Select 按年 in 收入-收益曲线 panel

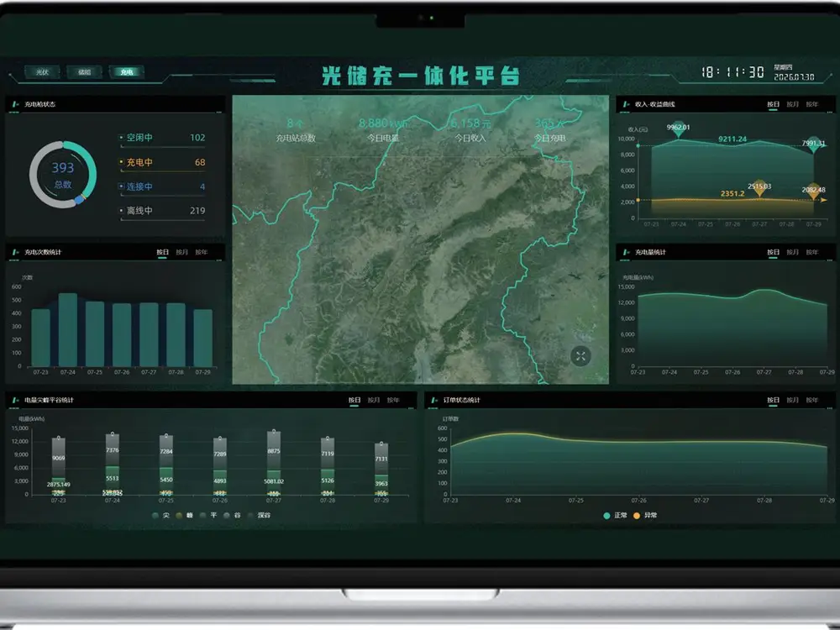(812, 104)
